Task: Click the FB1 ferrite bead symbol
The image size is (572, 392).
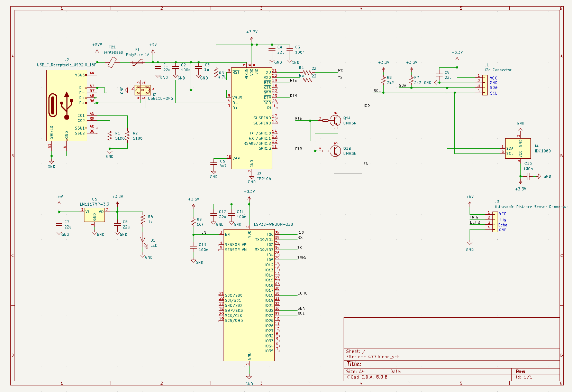Action: point(112,62)
